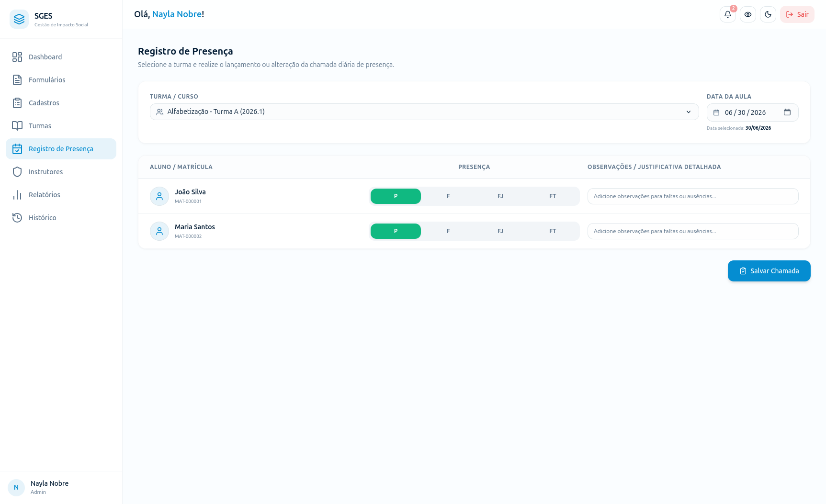Toggle the eye visibility icon in header

pos(748,14)
